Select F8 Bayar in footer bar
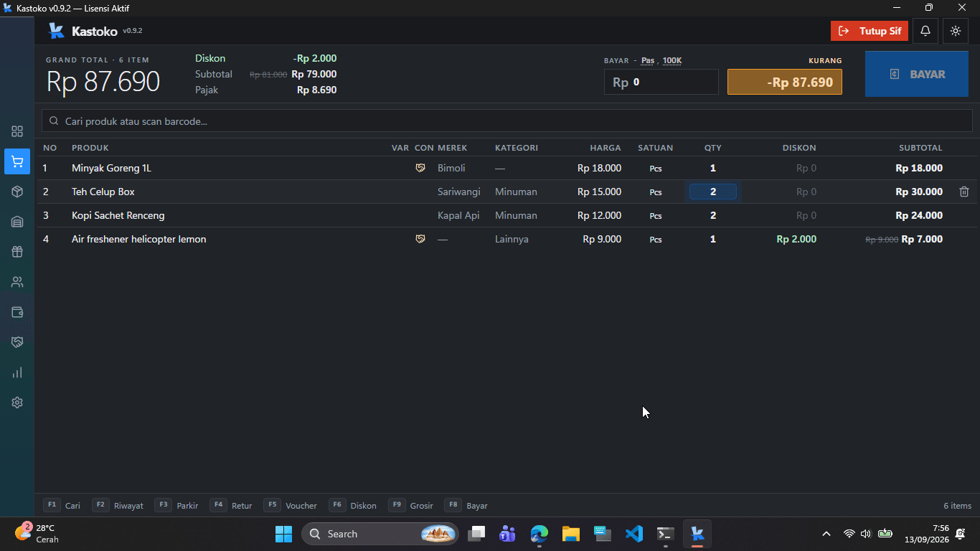Image resolution: width=980 pixels, height=551 pixels. (x=466, y=505)
